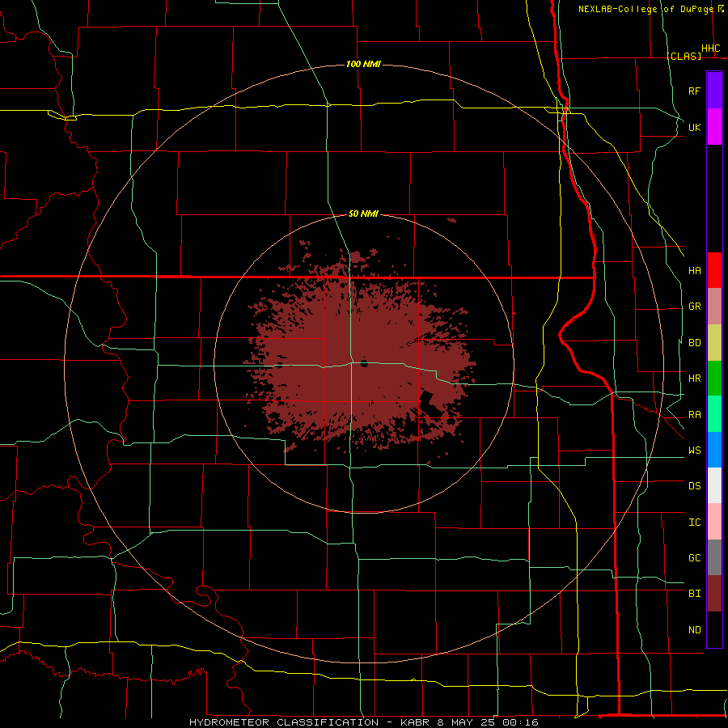This screenshot has width=728, height=728.
Task: Click the bright red HA legend swatch
Action: click(714, 270)
